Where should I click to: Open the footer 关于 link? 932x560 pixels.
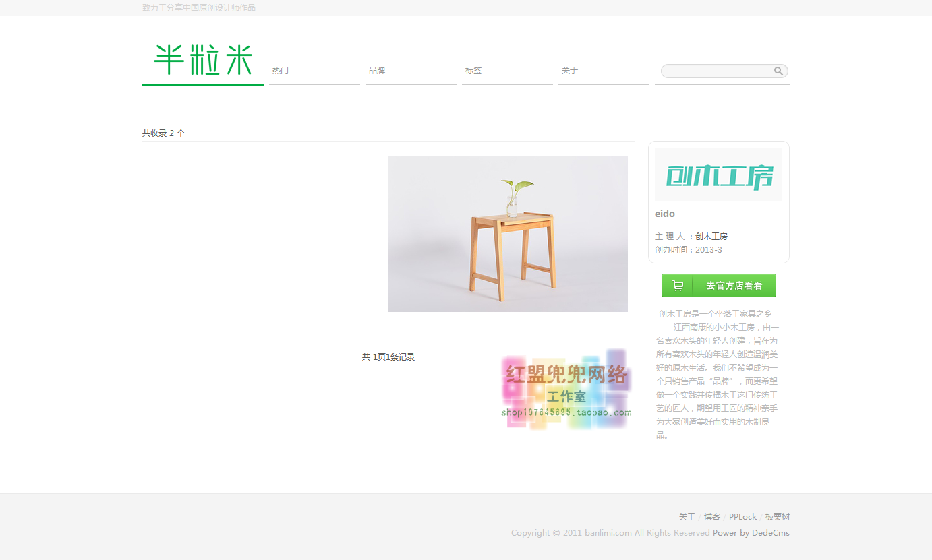coord(687,517)
